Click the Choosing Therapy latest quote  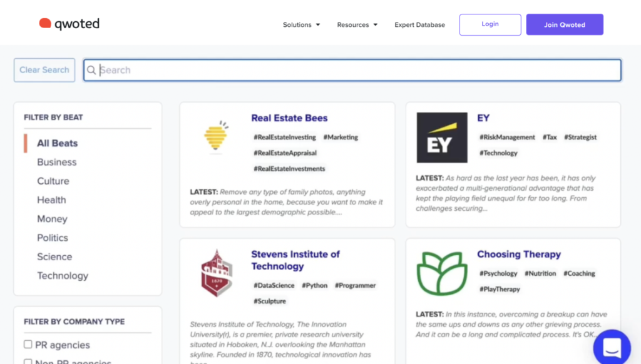511,325
